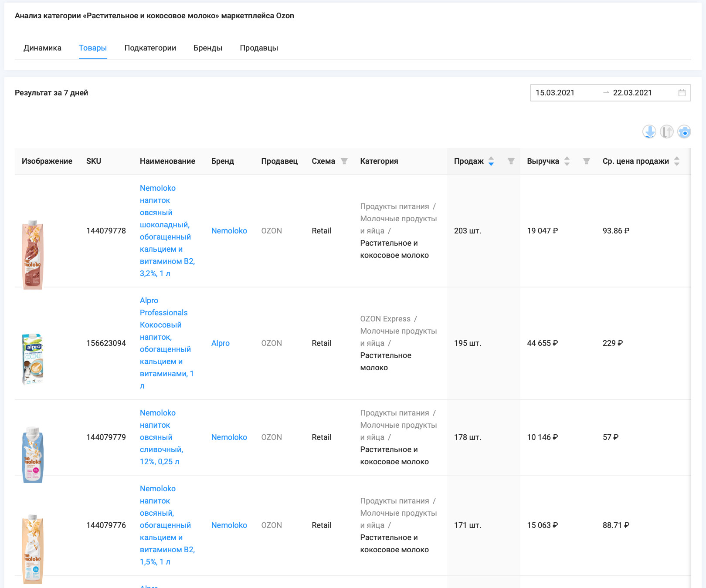This screenshot has width=706, height=588.
Task: Click revenue value 10 146 ₽
Action: (543, 437)
